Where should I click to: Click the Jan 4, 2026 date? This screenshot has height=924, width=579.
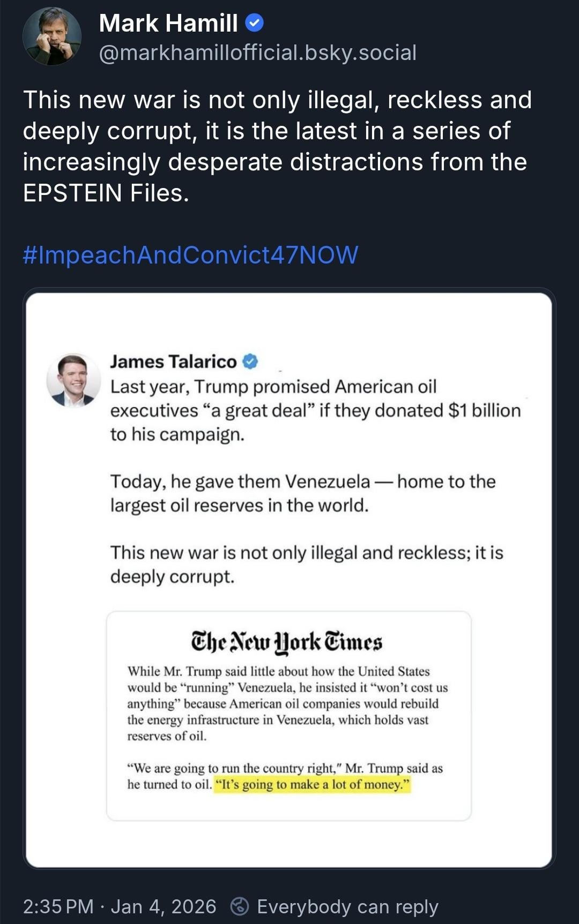coord(164,906)
